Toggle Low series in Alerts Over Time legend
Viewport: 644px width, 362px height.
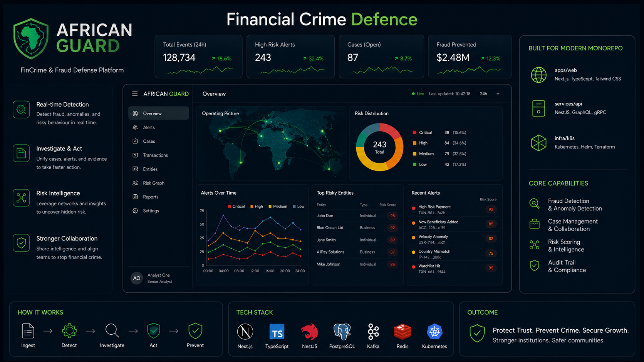click(x=299, y=207)
